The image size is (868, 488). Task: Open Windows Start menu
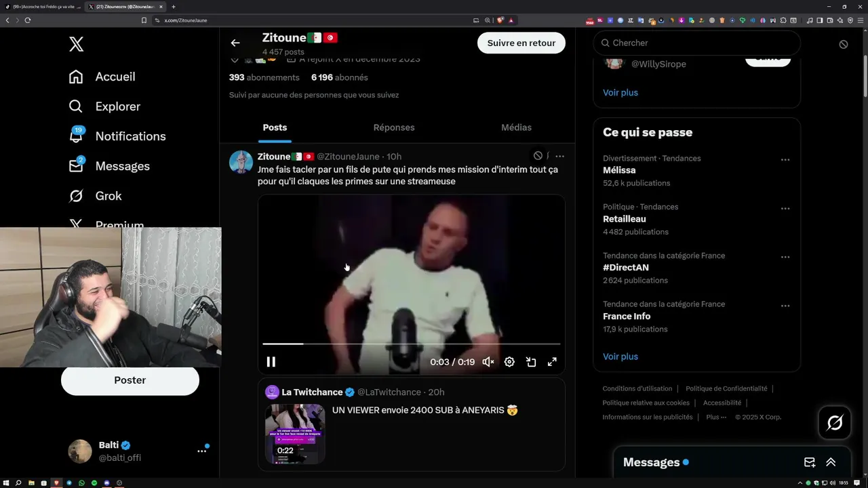tap(6, 483)
